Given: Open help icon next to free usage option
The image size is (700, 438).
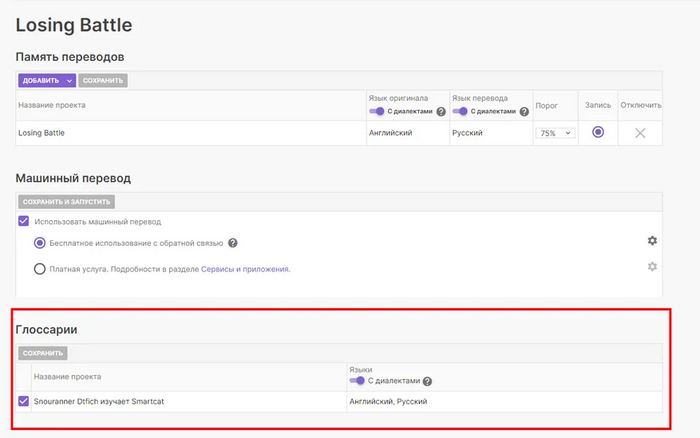Looking at the screenshot, I should click(233, 243).
